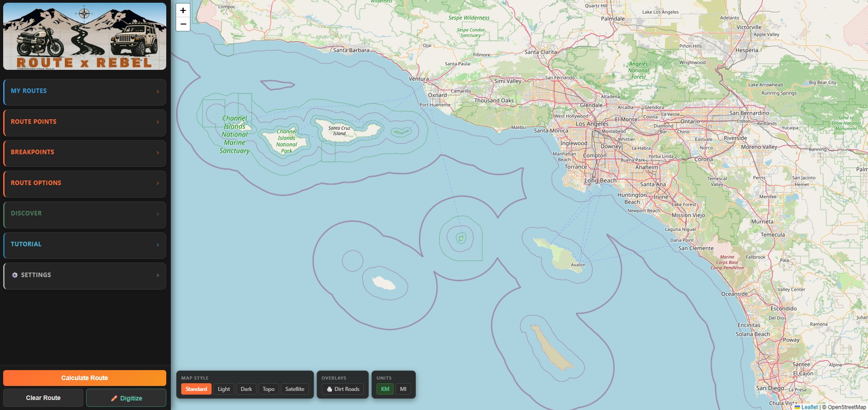Switch map style to Dark
Viewport: 868px width, 410px height.
click(246, 389)
